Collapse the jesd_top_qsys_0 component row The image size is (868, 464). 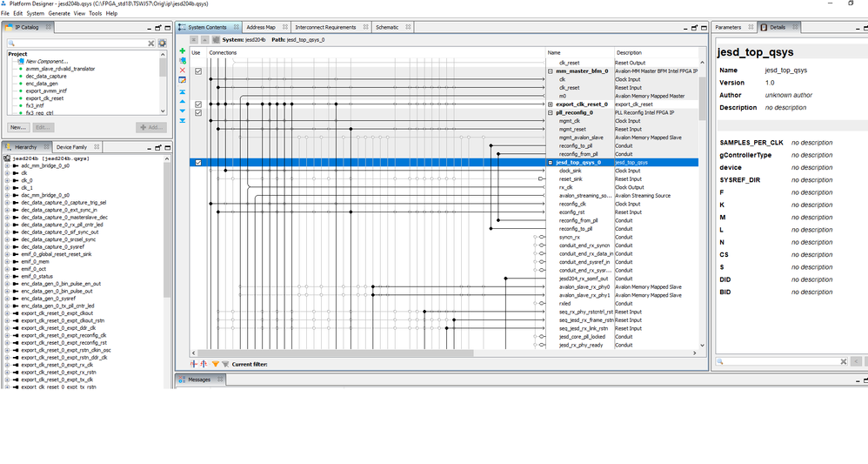(551, 163)
